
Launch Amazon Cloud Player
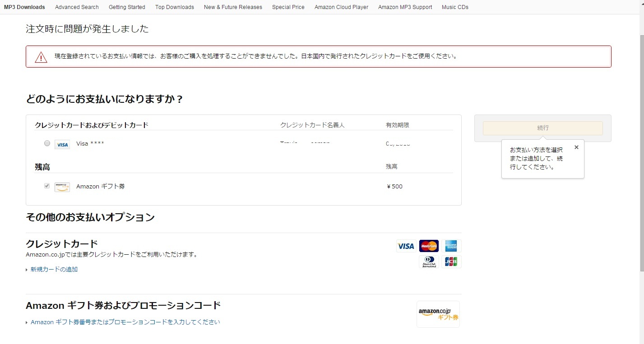341,7
